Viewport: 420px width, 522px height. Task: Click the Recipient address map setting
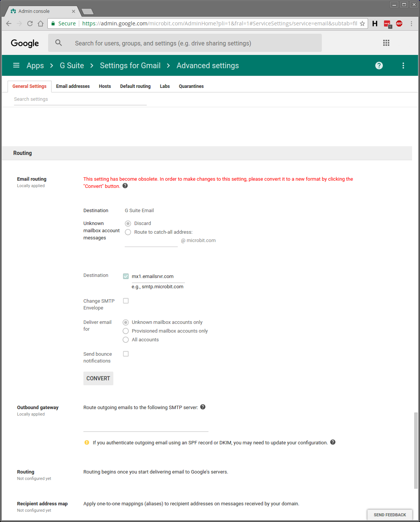(42, 504)
